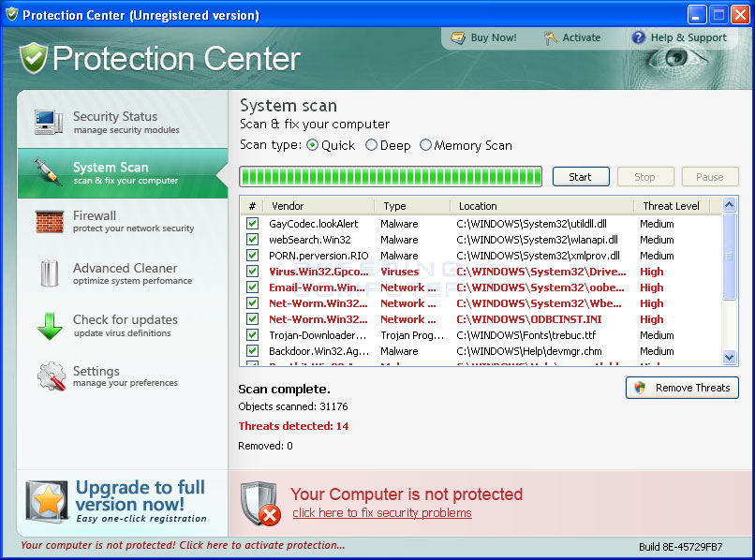
Task: Select the trebuc.ttf location cell
Action: tap(526, 335)
